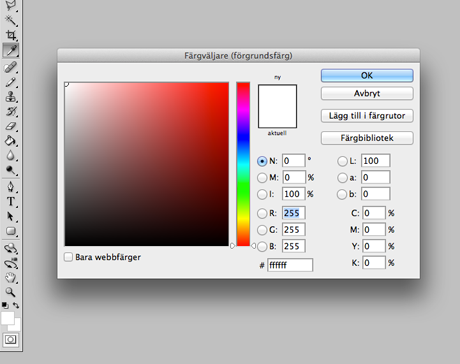
Task: Select the Eraser tool
Action: (11, 126)
